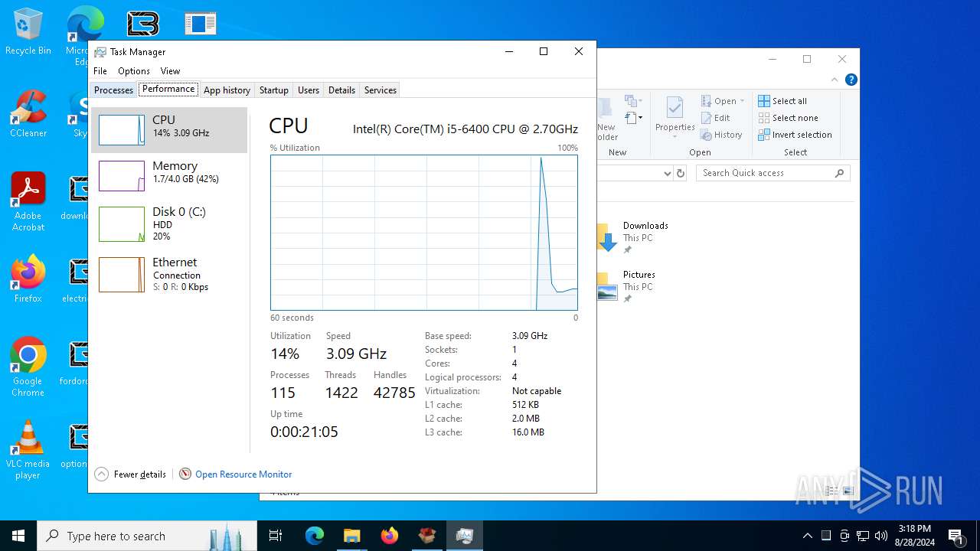
Task: Switch to the App history tab
Action: pyautogui.click(x=227, y=90)
